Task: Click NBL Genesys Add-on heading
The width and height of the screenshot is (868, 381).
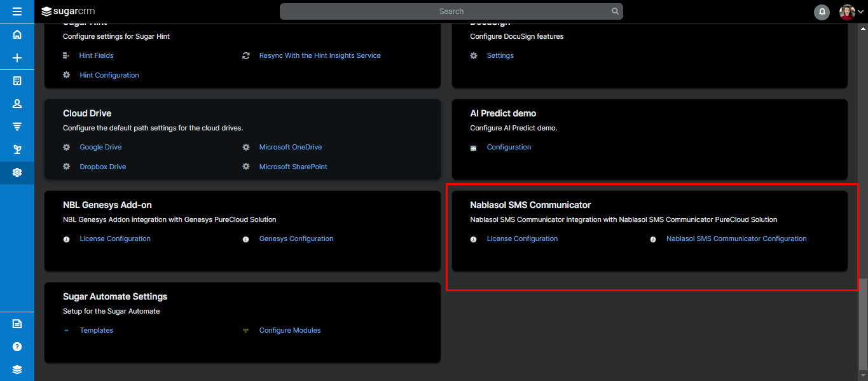Action: 107,205
